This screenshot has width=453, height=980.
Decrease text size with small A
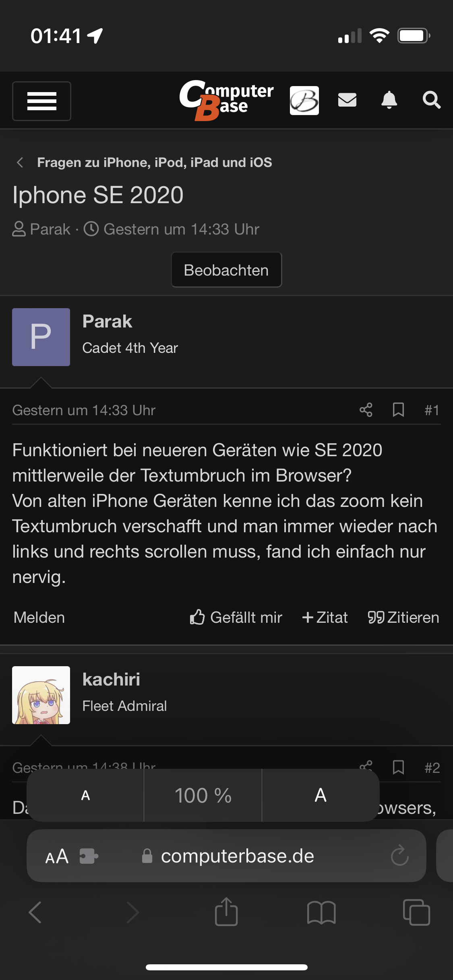click(85, 795)
